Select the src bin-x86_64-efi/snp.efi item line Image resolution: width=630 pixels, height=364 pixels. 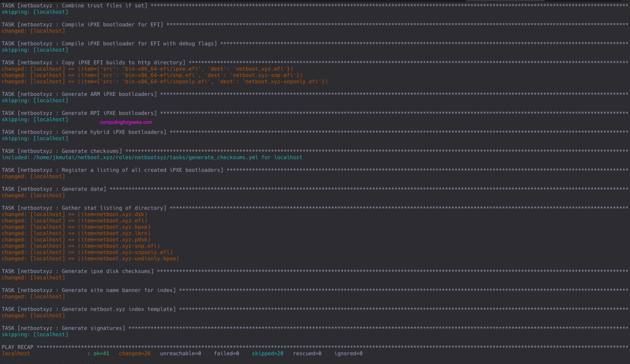point(152,75)
